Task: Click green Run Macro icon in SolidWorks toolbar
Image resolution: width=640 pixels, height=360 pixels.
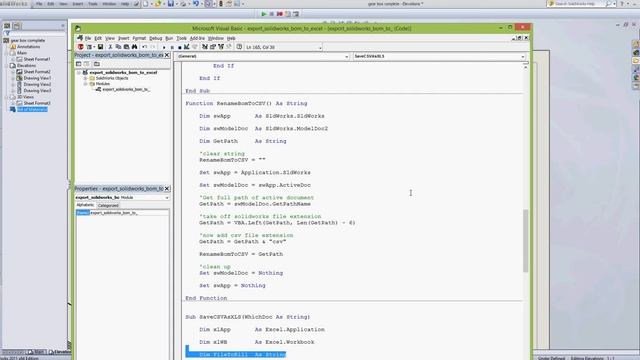Action: (x=264, y=14)
